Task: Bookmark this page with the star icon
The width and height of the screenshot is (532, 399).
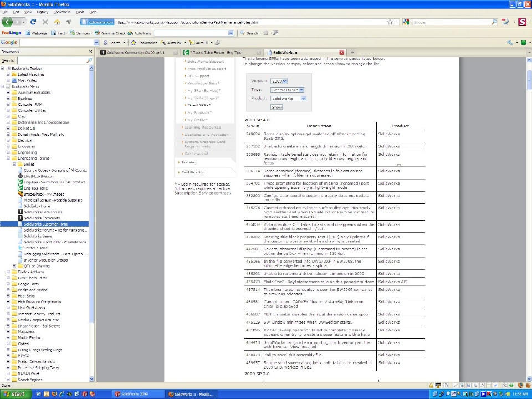Action: click(x=390, y=22)
